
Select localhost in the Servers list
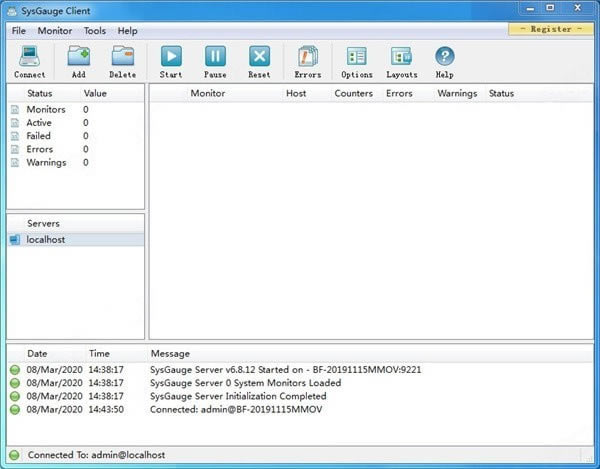tap(46, 240)
